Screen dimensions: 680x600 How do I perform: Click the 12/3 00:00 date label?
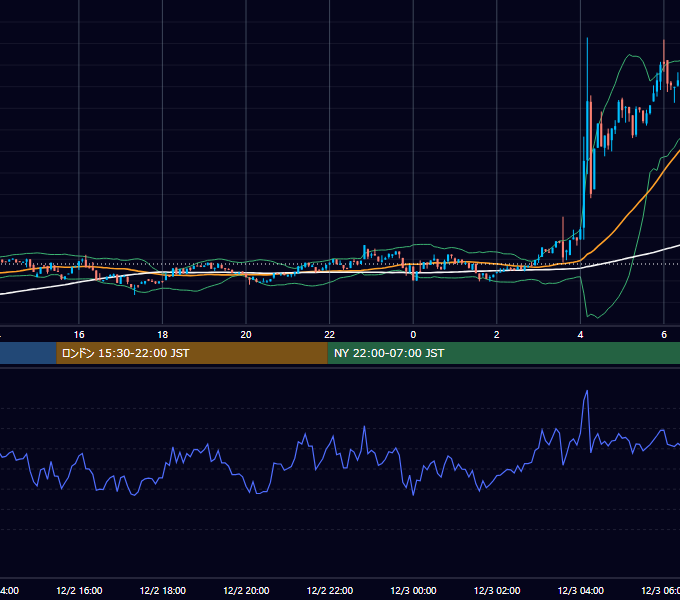(413, 590)
